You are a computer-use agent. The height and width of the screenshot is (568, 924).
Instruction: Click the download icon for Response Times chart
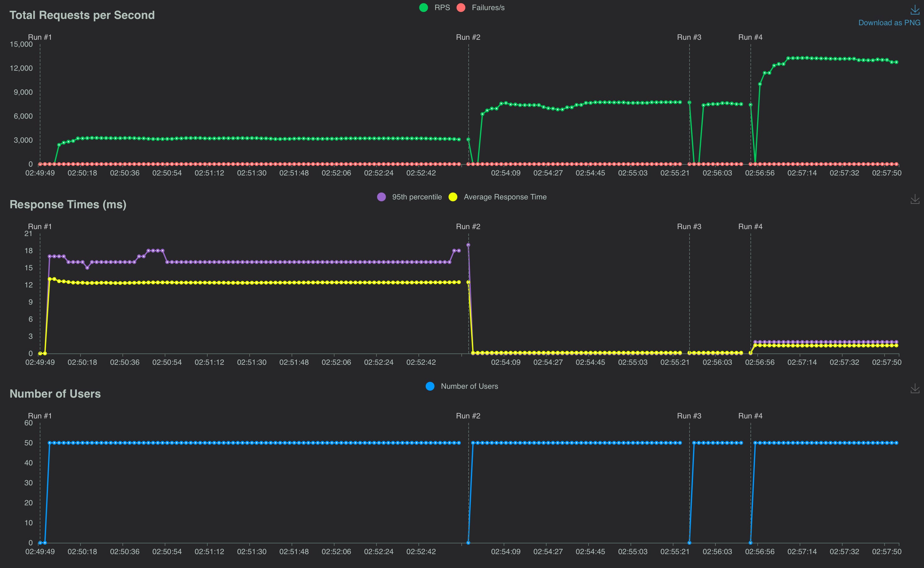[x=915, y=199]
